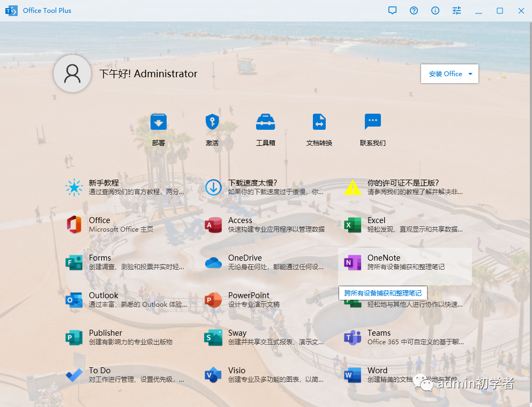532x407 pixels.
Task: Launch the Visio app icon
Action: (213, 375)
